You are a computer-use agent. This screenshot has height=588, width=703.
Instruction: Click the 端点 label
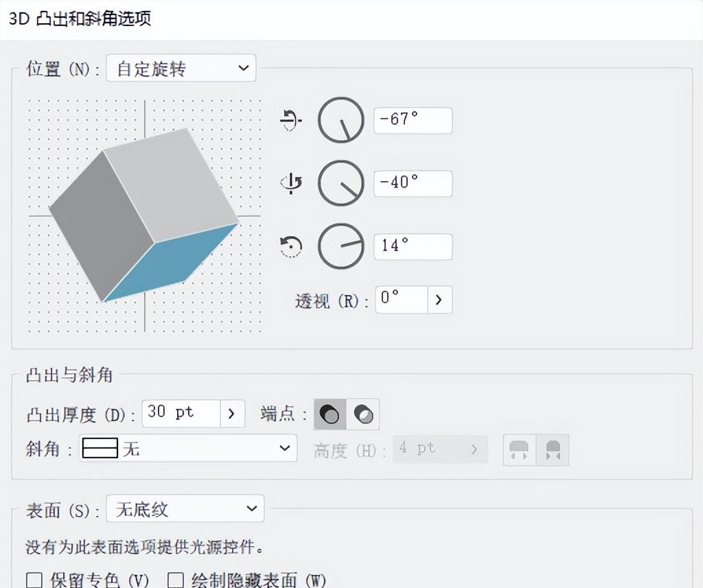284,414
